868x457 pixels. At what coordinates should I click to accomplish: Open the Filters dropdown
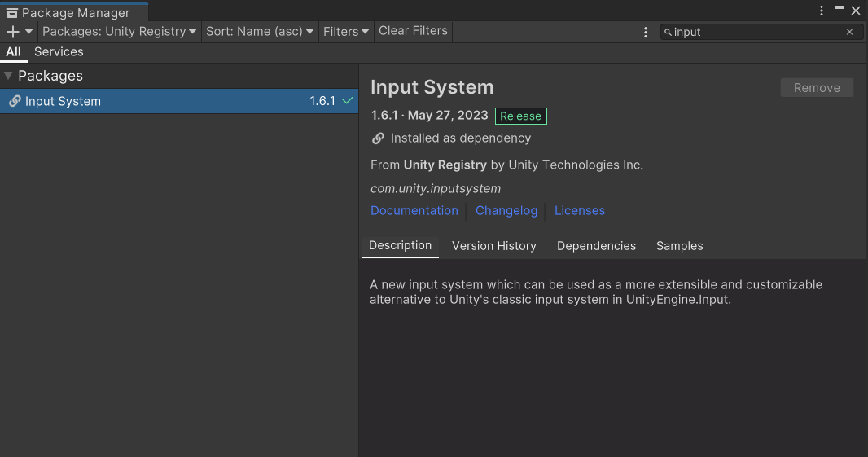345,32
